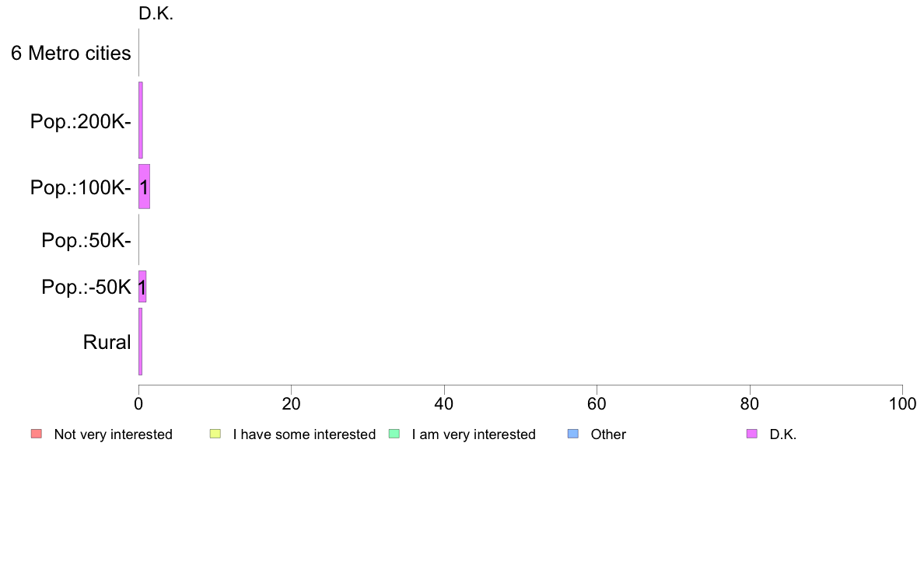The height and width of the screenshot is (572, 924).
Task: Click the 6 Metro cities category label
Action: click(71, 53)
